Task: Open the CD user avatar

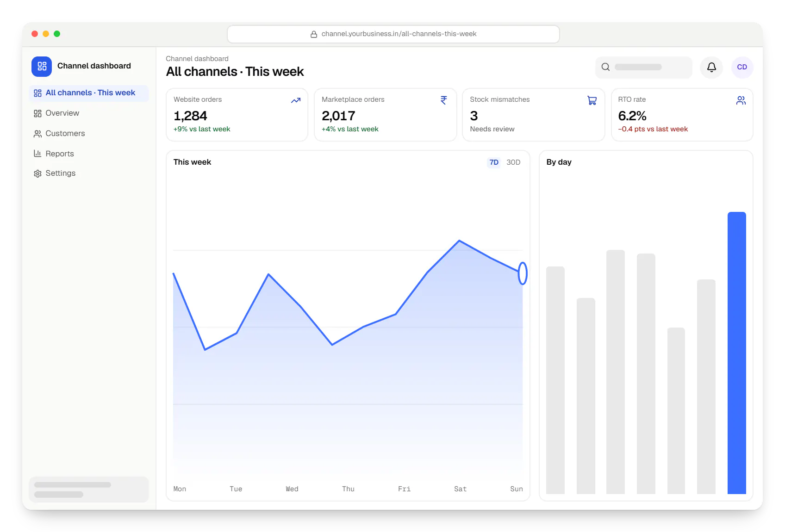Action: 742,67
